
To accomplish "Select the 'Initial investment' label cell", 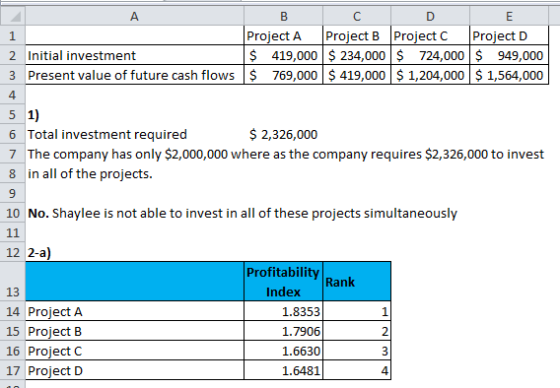I will pyautogui.click(x=135, y=55).
